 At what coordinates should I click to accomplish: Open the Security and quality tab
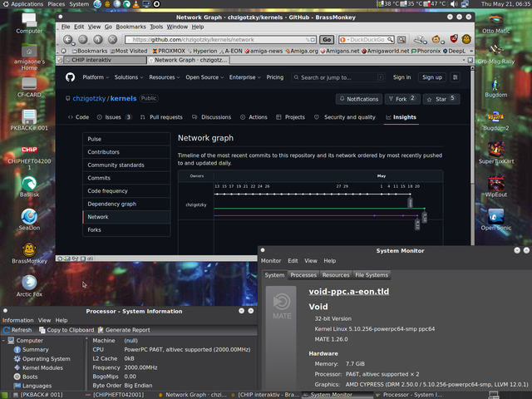pos(345,117)
